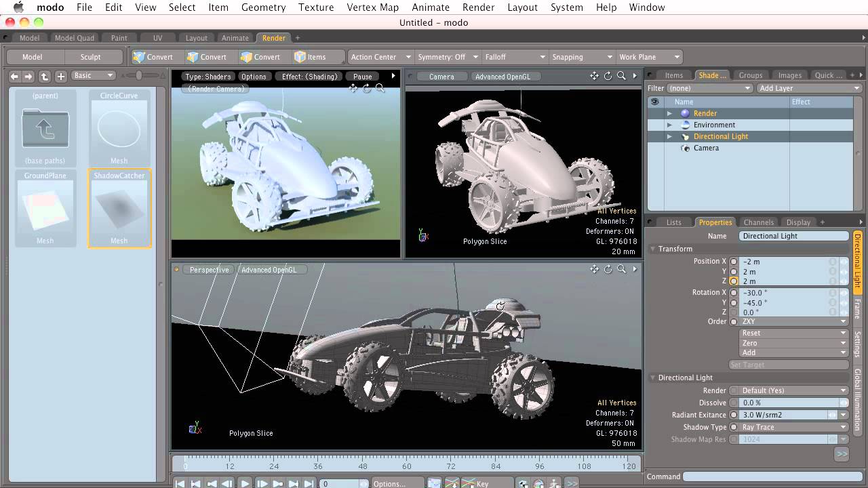
Task: Toggle keyframe circle for Position X
Action: [734, 262]
